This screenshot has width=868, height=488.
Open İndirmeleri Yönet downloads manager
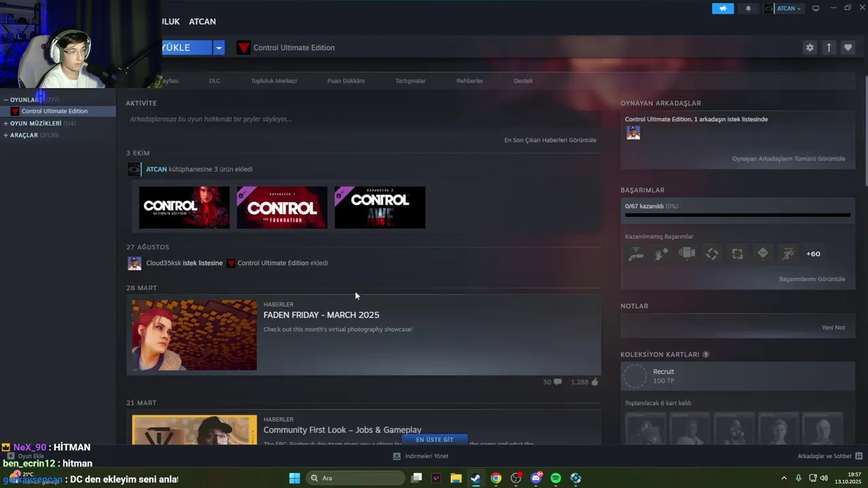pos(421,456)
